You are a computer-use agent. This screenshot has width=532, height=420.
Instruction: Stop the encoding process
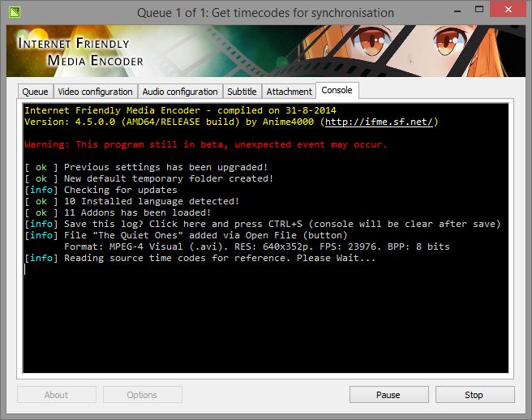coord(474,395)
